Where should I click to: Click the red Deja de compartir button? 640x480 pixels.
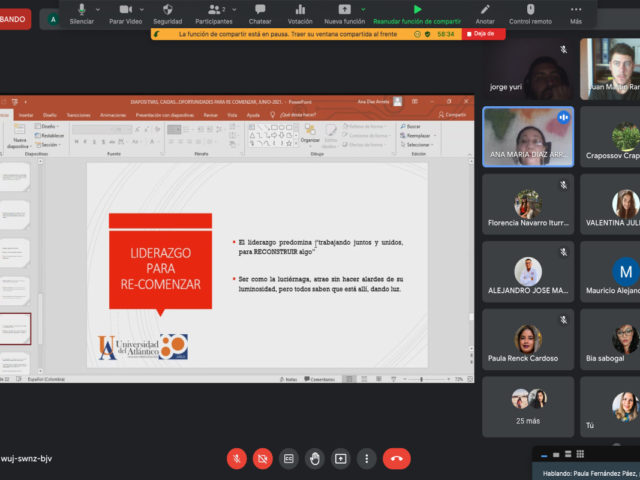(x=484, y=34)
